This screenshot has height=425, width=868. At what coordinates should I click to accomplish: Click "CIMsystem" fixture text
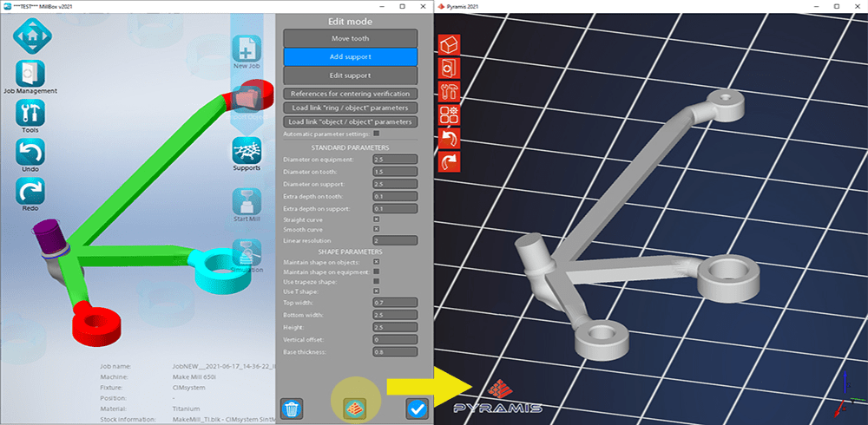point(188,388)
